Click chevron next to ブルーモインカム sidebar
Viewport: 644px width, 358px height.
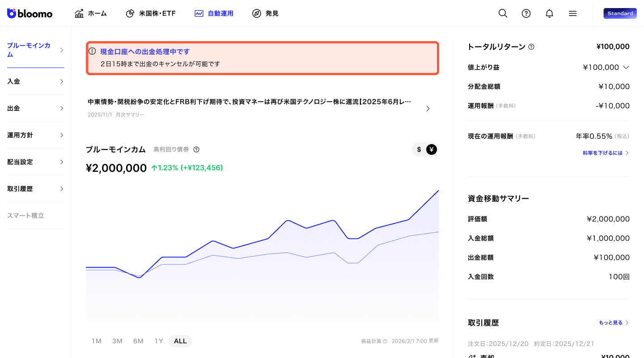pos(62,50)
